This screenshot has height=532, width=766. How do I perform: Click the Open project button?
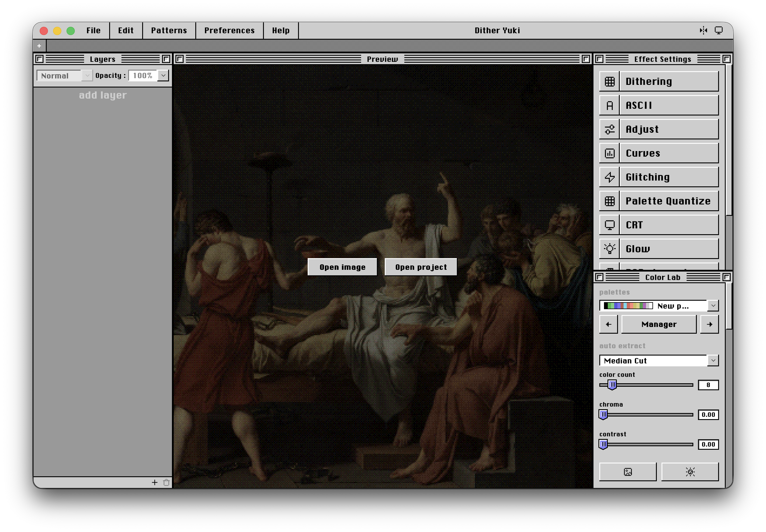click(x=421, y=267)
